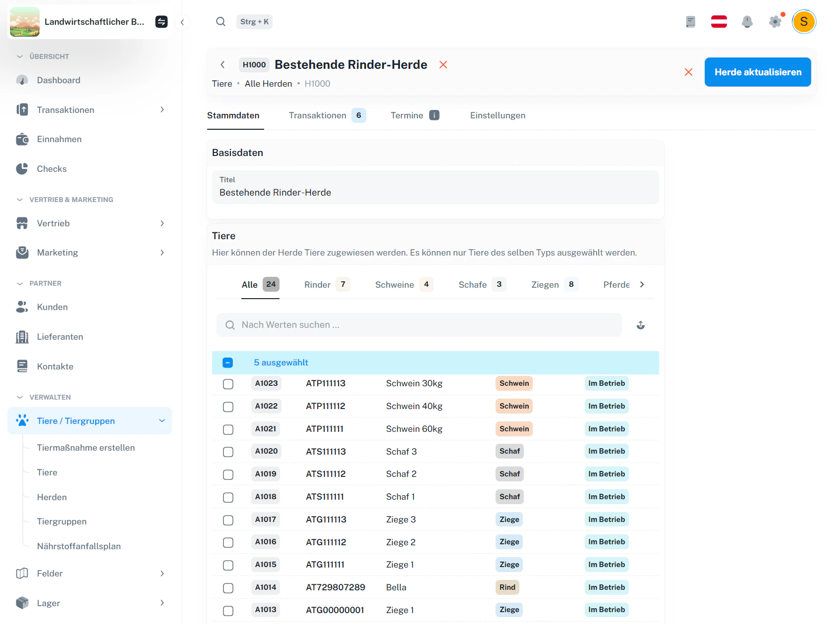Viewport: 840px width, 624px height.
Task: Check the box for A1018 Schaf 1
Action: pos(228,497)
